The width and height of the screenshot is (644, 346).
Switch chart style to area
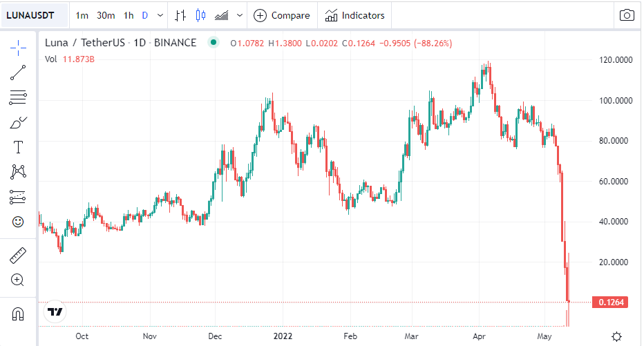(x=222, y=16)
